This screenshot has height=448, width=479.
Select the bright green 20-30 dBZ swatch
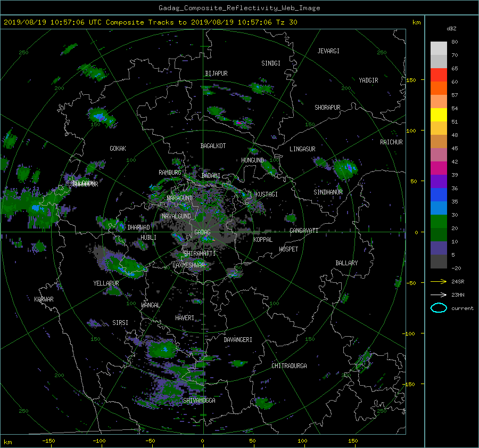[x=439, y=222]
